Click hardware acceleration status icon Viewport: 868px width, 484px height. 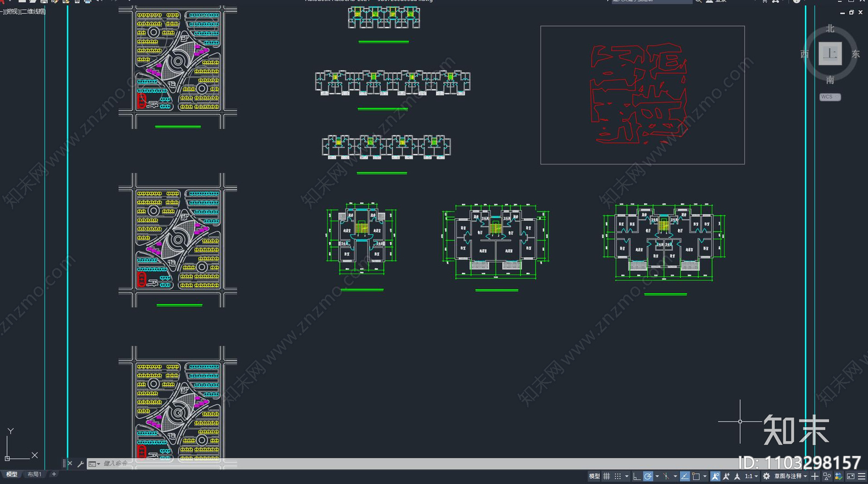click(x=839, y=476)
